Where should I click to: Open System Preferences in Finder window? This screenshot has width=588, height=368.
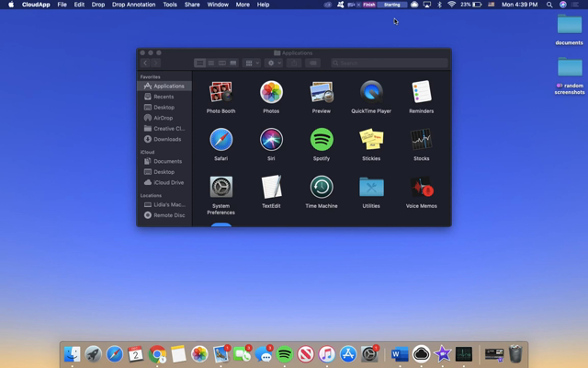tap(220, 188)
